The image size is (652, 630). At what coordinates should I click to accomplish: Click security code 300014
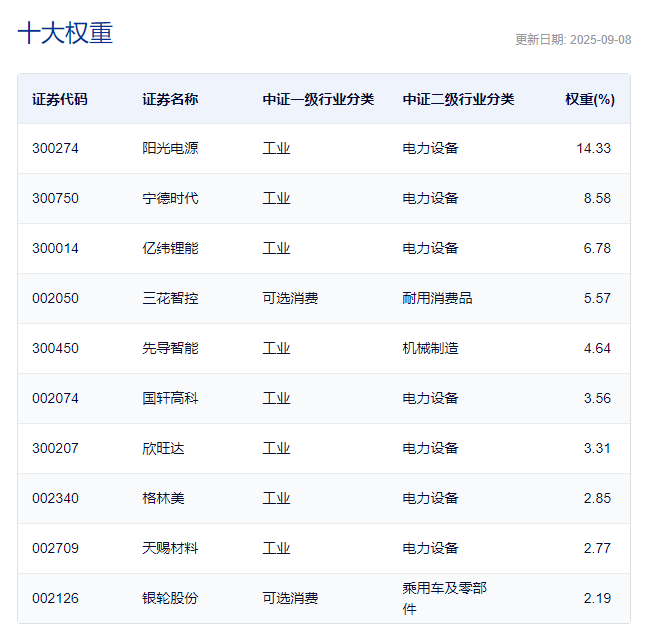[x=55, y=248]
